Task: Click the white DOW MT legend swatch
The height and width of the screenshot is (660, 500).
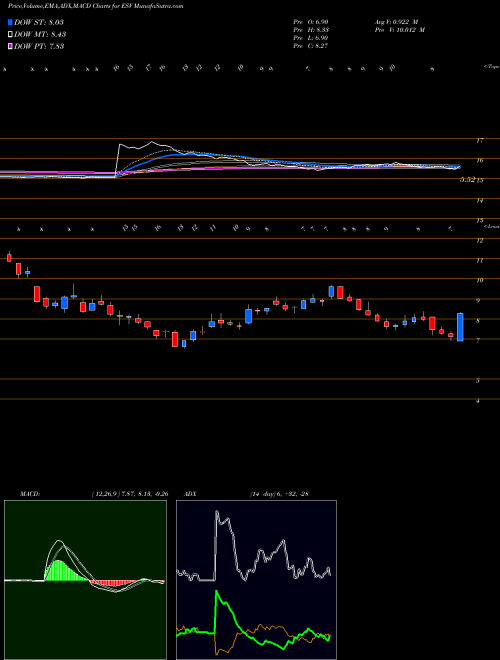Action: 10,35
